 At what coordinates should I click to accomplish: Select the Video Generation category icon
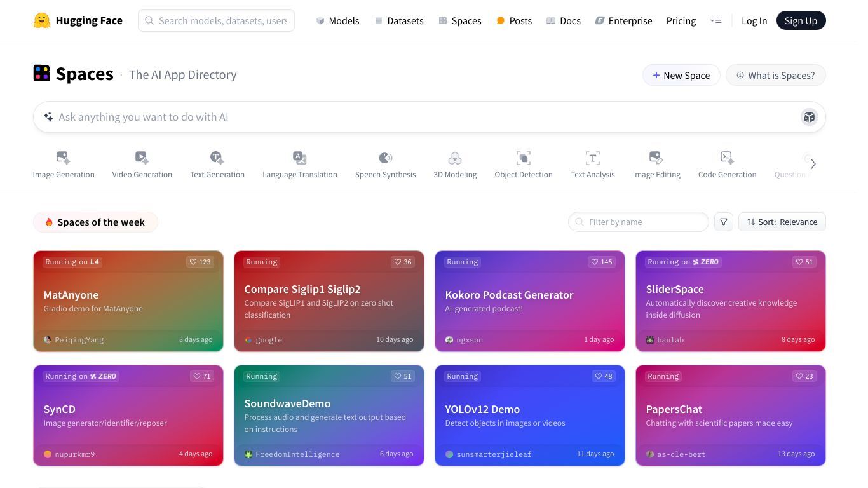tap(142, 158)
